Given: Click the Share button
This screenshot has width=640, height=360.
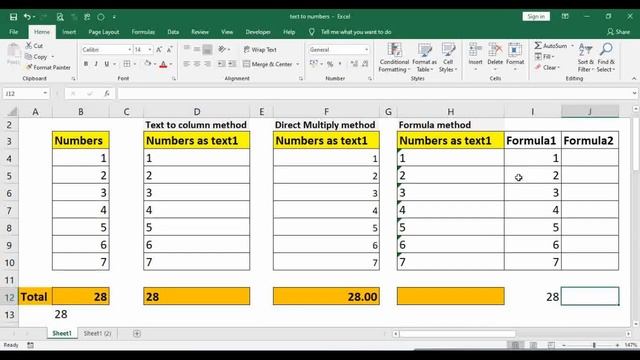Looking at the screenshot, I should 618,32.
